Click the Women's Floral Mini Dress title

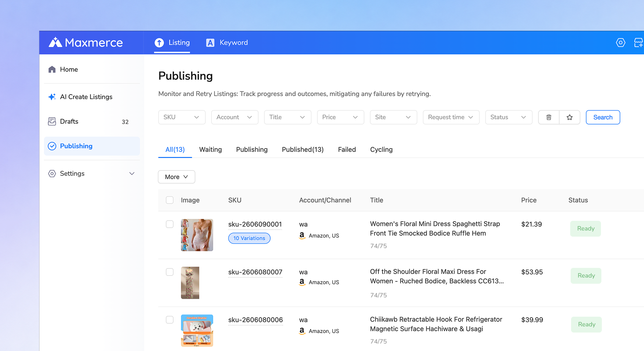point(435,229)
